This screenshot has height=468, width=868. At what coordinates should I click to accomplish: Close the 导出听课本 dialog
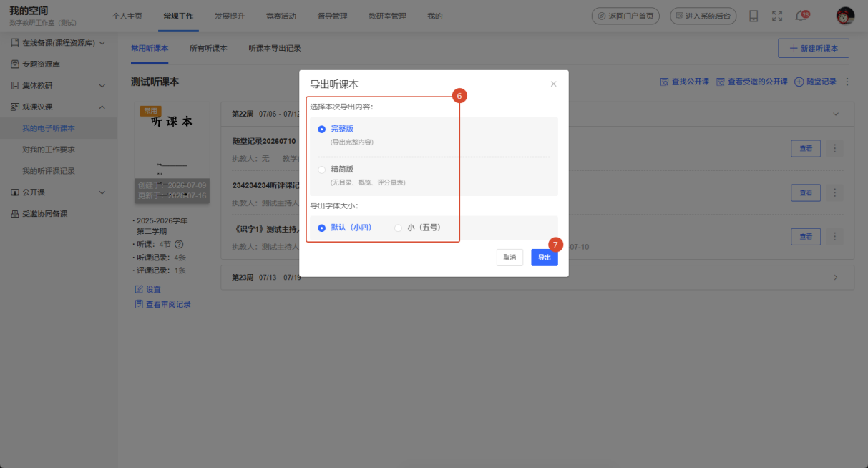pyautogui.click(x=553, y=84)
